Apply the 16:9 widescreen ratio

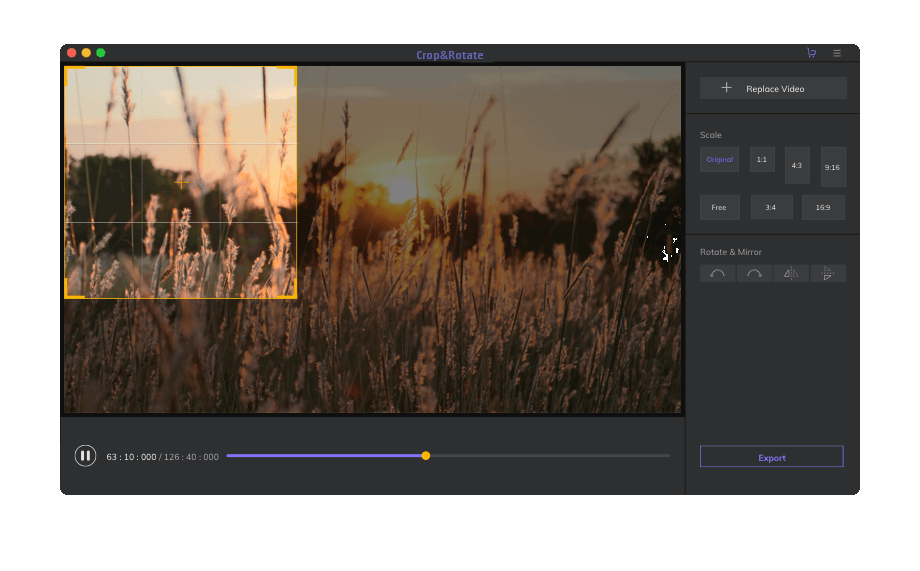[x=823, y=207]
